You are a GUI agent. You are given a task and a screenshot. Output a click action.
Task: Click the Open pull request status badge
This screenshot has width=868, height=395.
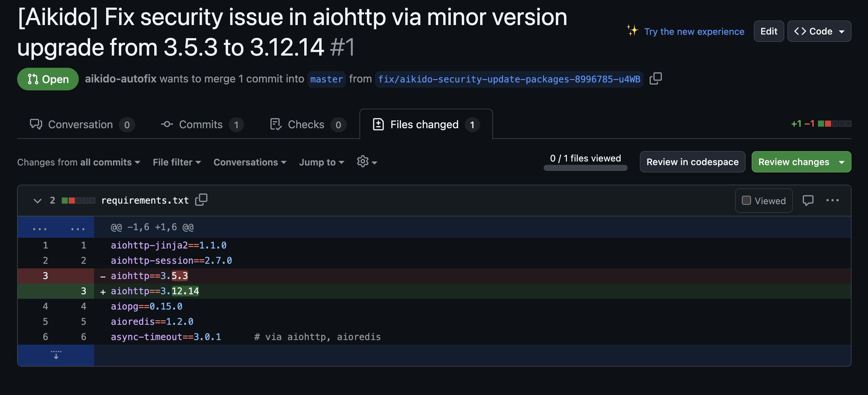(48, 79)
